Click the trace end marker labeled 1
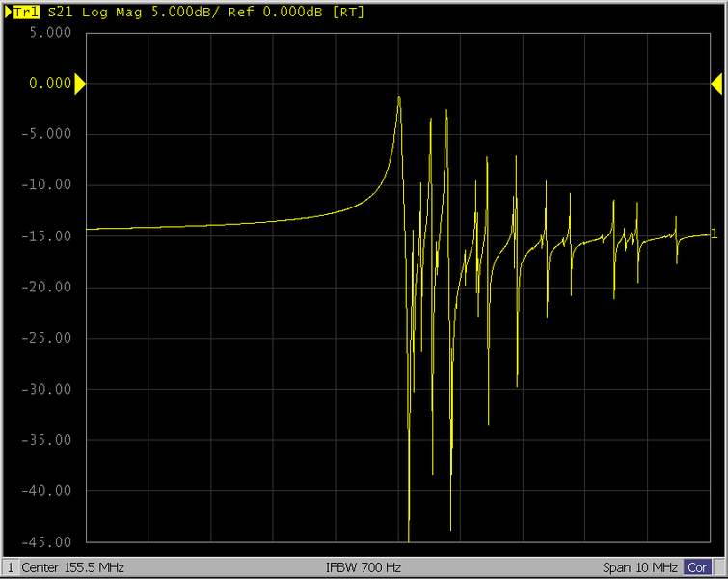The image size is (728, 579). click(714, 234)
